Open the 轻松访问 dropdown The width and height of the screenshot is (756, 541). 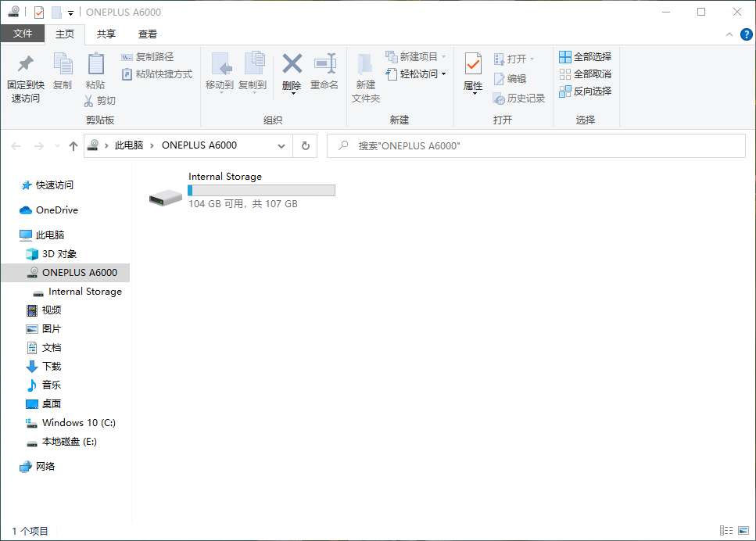pyautogui.click(x=416, y=74)
